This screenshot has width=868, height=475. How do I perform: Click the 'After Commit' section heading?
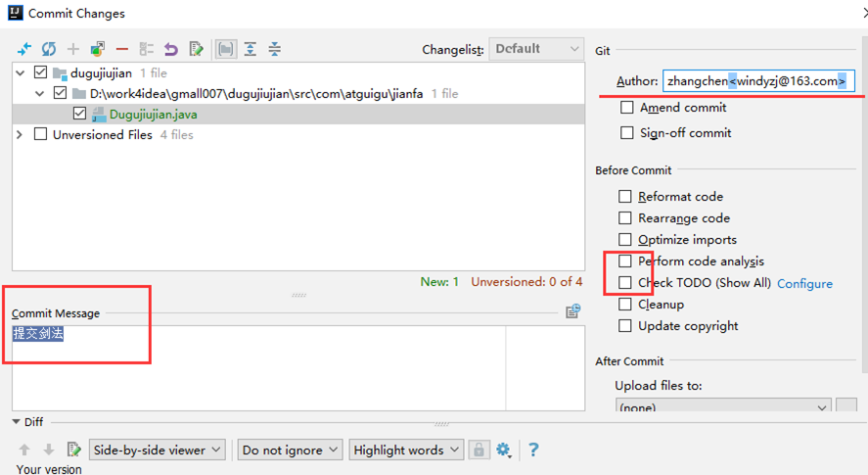(x=629, y=360)
